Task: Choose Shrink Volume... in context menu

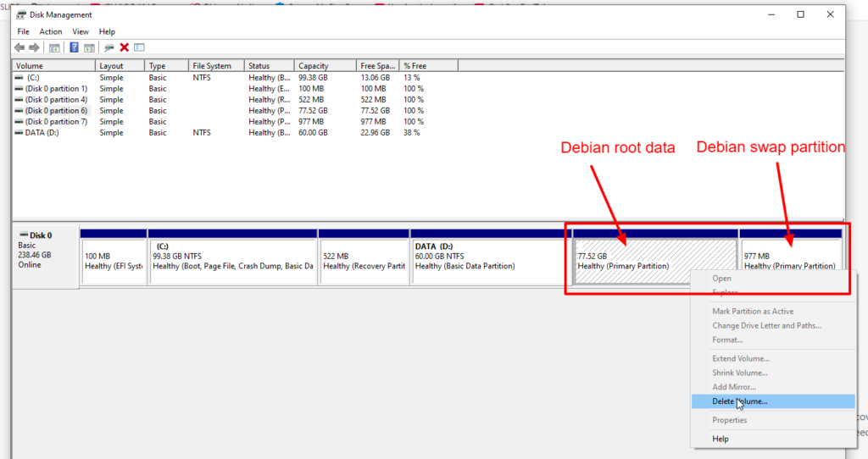Action: pos(773,373)
